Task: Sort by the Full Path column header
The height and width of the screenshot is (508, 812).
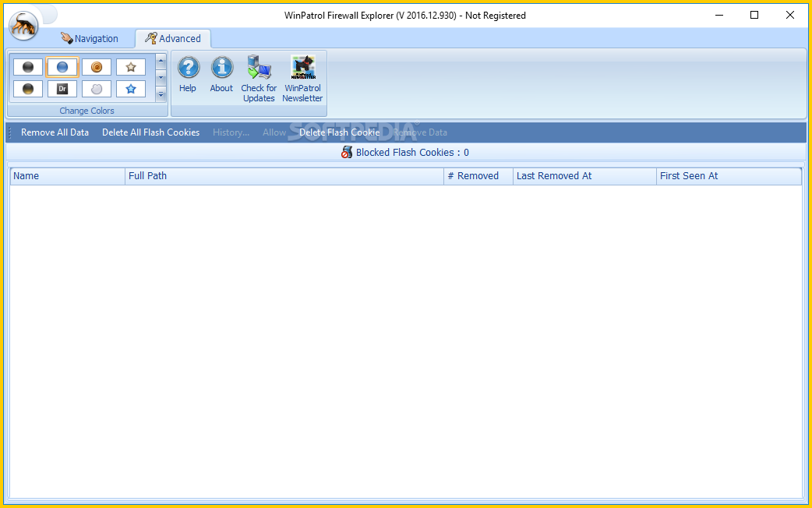Action: click(x=284, y=176)
